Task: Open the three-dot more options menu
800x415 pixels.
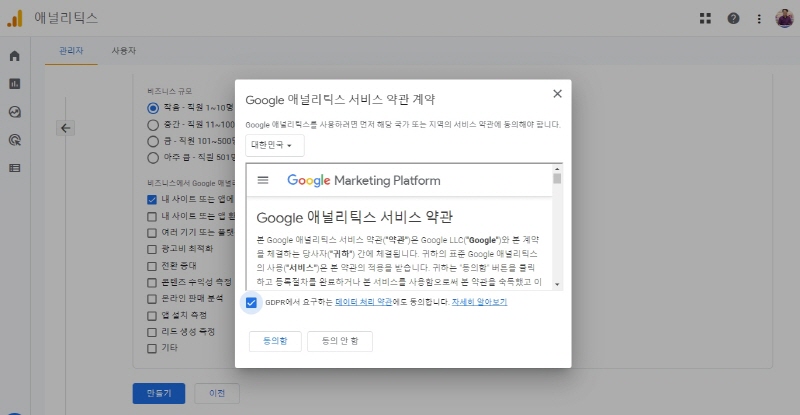Action: (759, 19)
